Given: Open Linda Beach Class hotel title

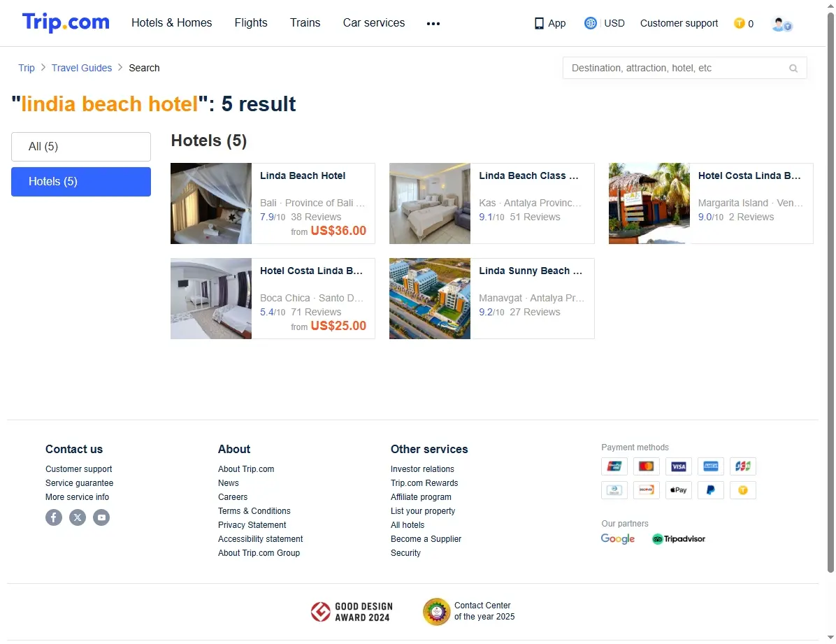Looking at the screenshot, I should pos(528,176).
